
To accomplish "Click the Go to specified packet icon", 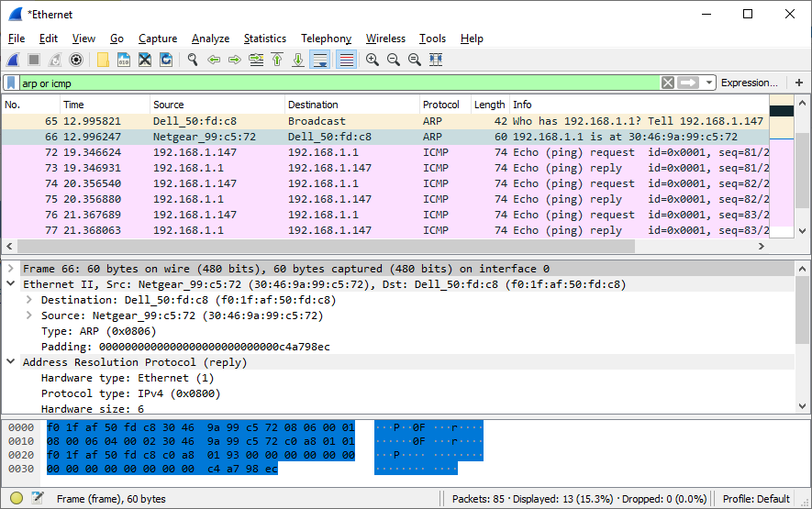I will click(x=256, y=60).
